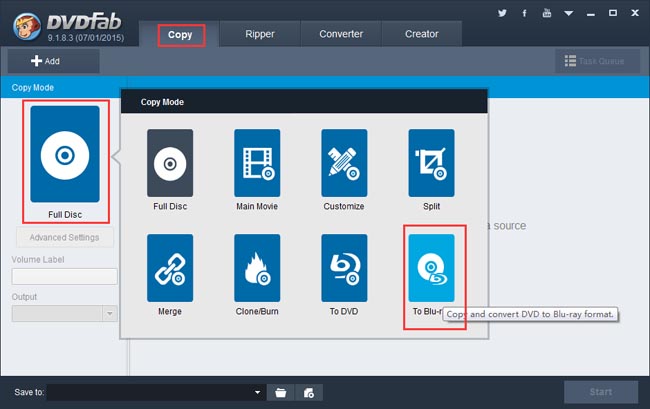Expand the title bar dropdown menu arrow
This screenshot has height=409, width=650.
pyautogui.click(x=569, y=14)
